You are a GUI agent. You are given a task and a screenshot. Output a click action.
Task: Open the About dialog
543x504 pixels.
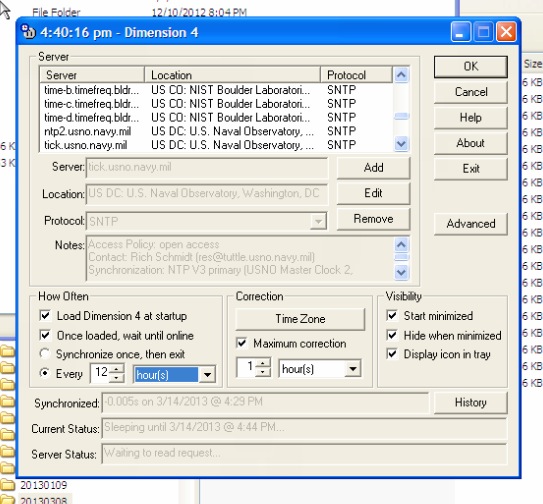click(x=471, y=143)
